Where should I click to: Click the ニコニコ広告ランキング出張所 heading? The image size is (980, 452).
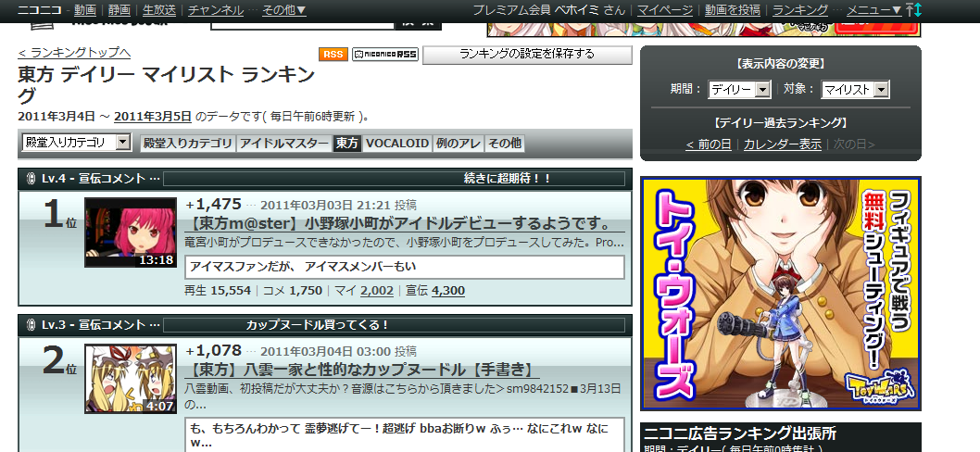pos(740,433)
